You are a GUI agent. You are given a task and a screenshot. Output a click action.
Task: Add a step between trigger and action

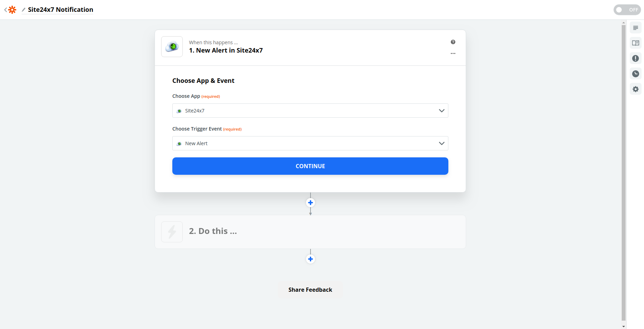click(x=311, y=203)
